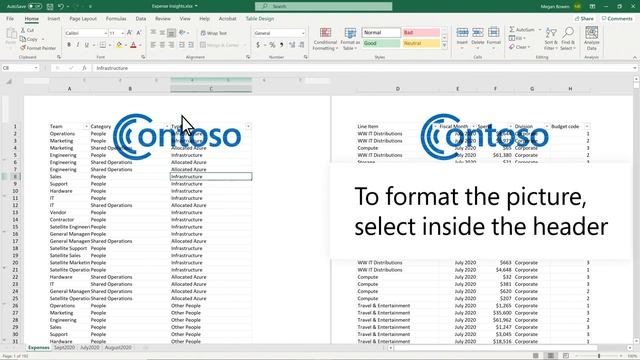Screen dimensions: 640x360
Task: Align text to the left
Action: tap(153, 45)
